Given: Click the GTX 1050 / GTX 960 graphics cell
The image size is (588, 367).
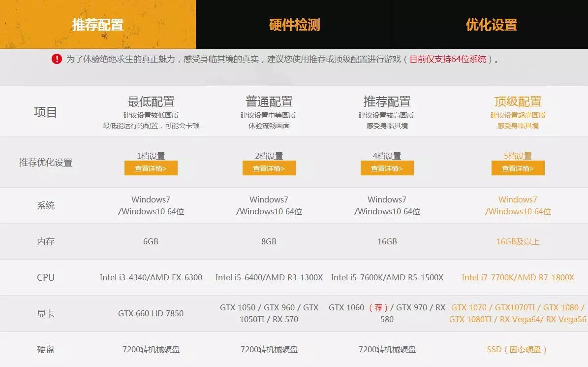Looking at the screenshot, I should pyautogui.click(x=269, y=313).
